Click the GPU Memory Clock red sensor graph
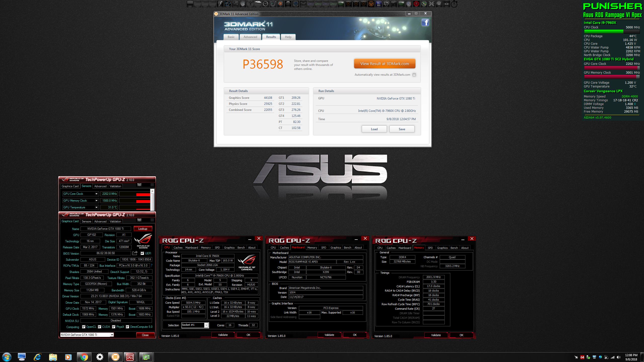 tap(135, 201)
